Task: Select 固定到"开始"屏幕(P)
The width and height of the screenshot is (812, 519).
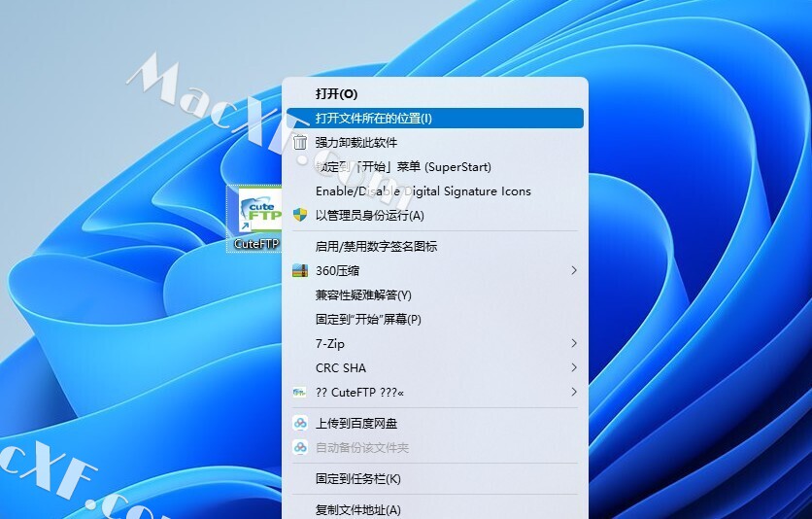Action: 435,319
